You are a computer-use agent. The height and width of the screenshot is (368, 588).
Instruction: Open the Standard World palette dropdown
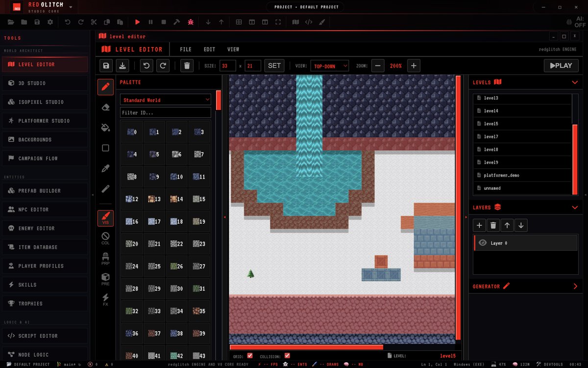[x=166, y=100]
